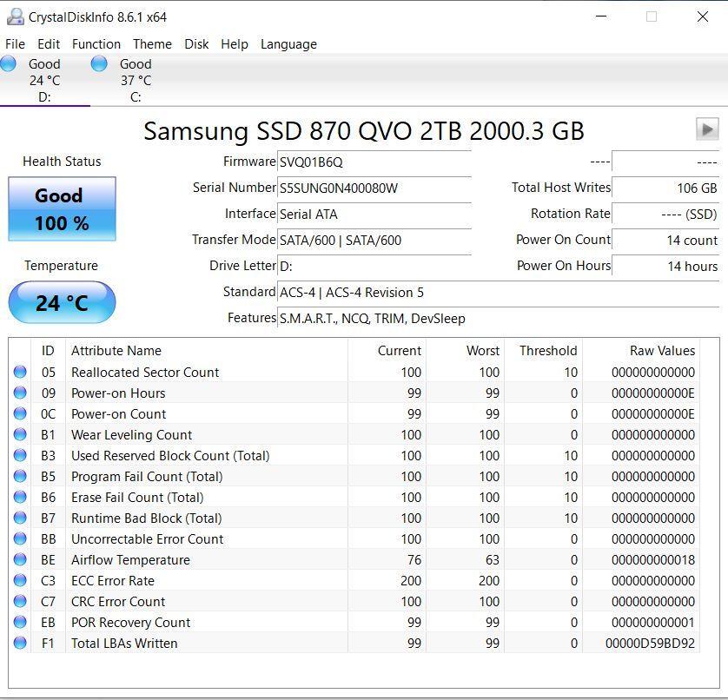Open the Disk menu

tap(196, 44)
